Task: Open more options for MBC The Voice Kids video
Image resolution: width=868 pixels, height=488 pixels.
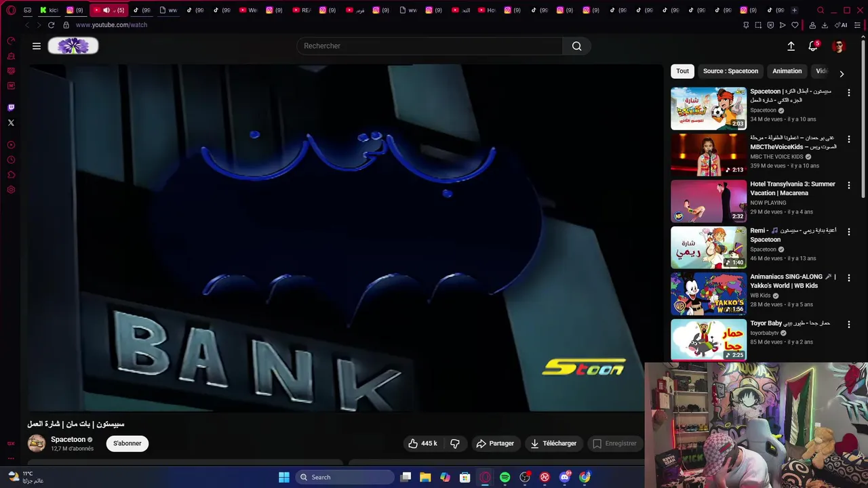Action: [x=848, y=139]
